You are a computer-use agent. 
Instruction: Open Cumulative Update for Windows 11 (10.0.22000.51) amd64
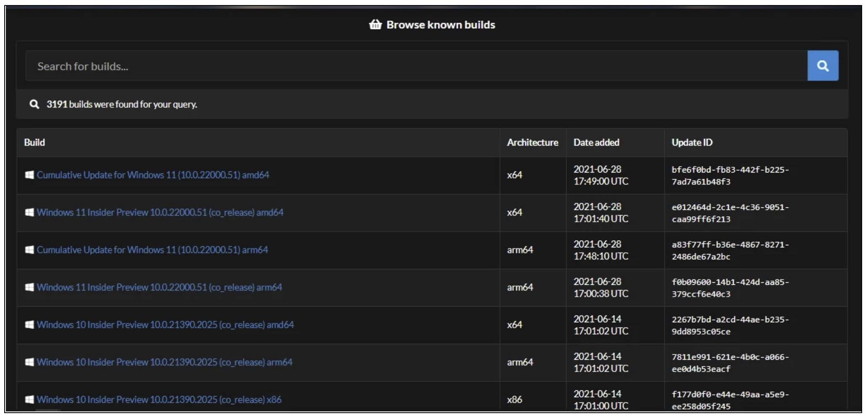click(153, 175)
